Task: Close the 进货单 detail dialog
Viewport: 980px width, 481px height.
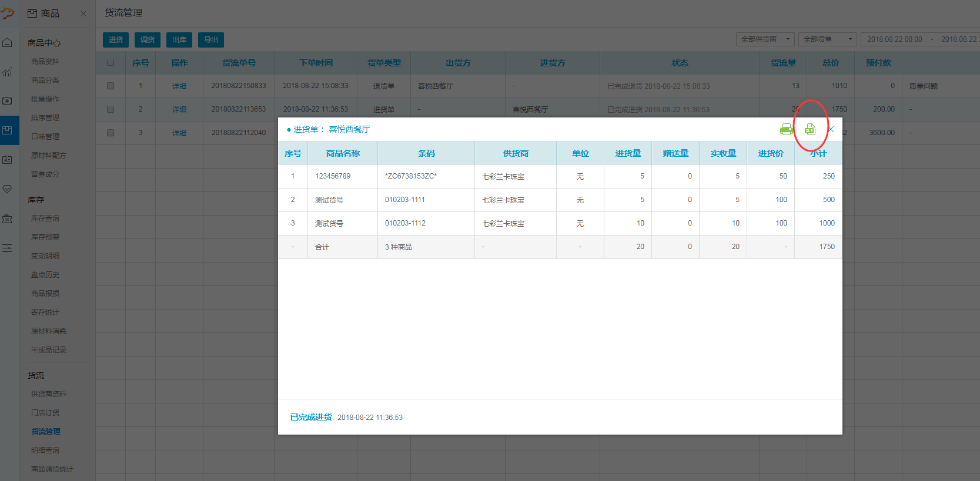Action: (831, 129)
